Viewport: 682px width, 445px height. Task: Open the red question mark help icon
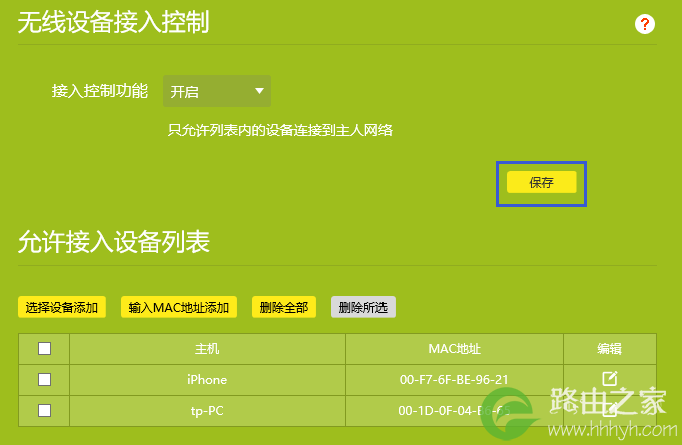(x=645, y=24)
